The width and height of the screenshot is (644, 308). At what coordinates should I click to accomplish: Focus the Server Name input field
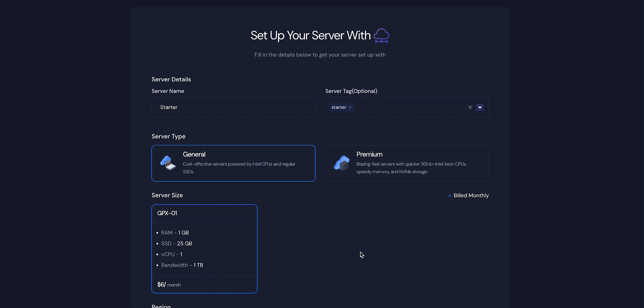[x=233, y=108]
